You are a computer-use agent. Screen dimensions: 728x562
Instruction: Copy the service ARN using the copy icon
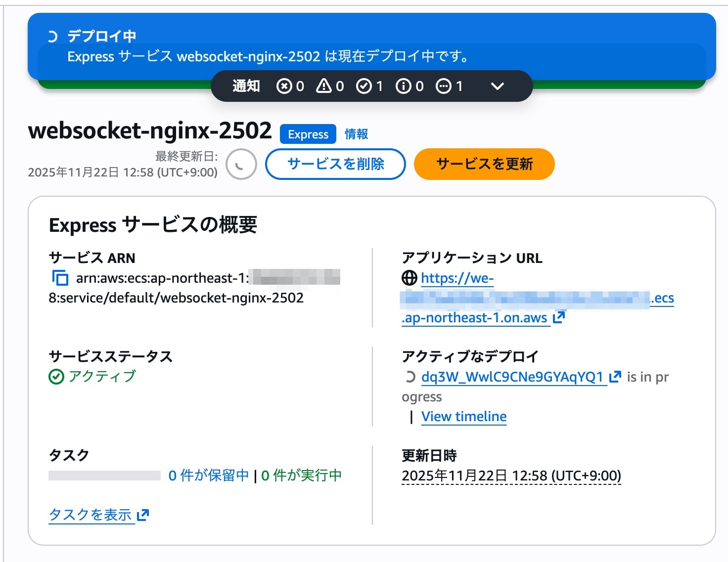click(x=59, y=278)
